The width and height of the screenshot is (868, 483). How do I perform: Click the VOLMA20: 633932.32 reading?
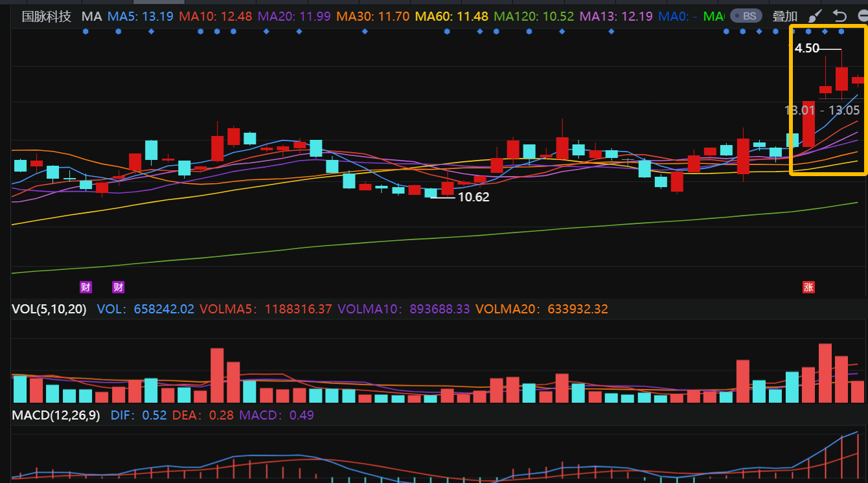(542, 309)
